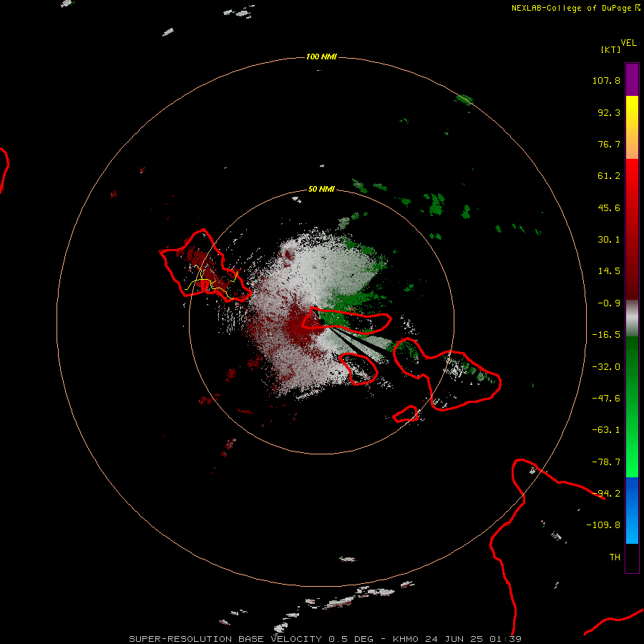Click the [KT] units label

click(611, 49)
